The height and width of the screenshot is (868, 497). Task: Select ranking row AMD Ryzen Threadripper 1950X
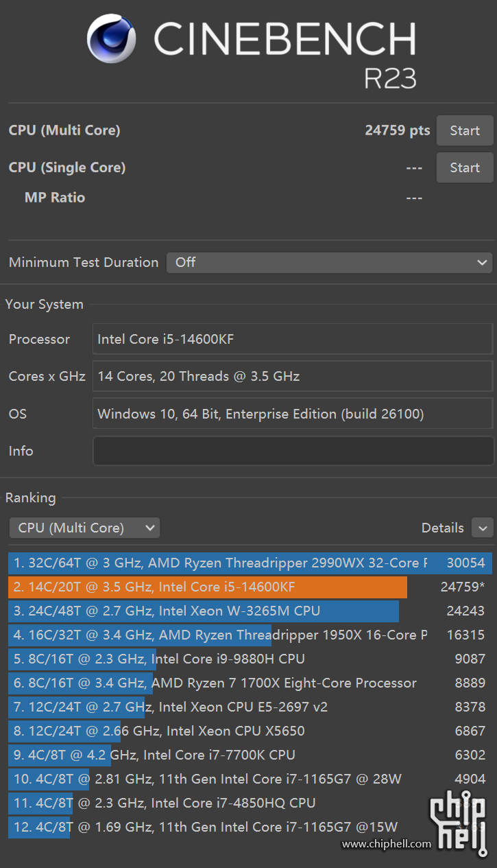pos(250,635)
